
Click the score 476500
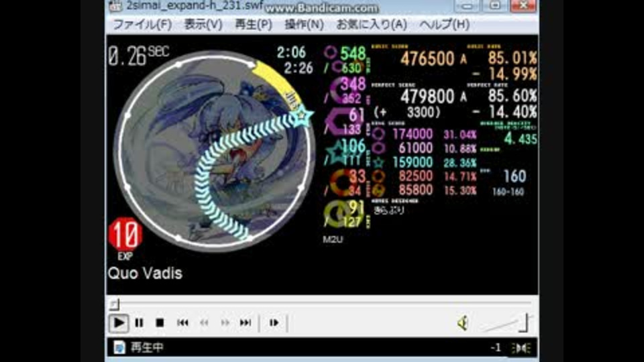(427, 59)
